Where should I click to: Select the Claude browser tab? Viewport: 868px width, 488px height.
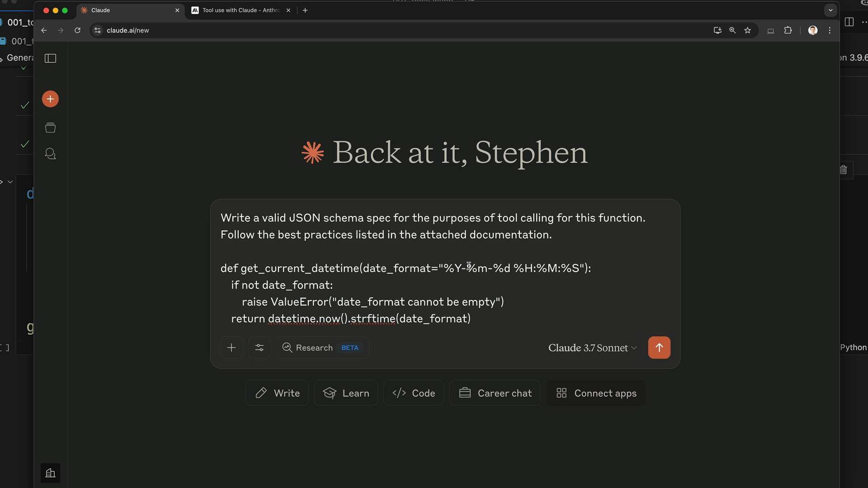click(x=127, y=10)
